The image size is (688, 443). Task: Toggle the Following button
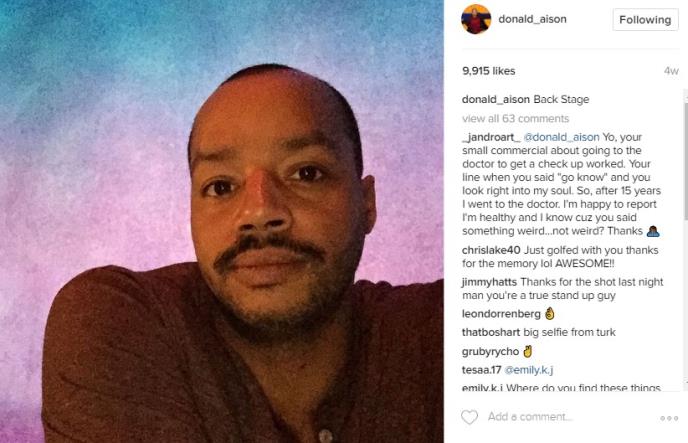[645, 20]
